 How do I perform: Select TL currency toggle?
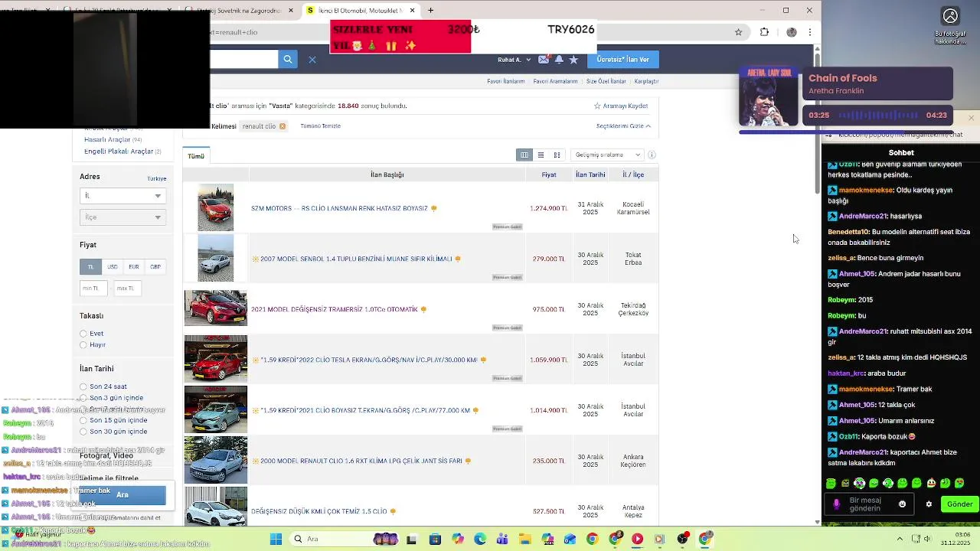pyautogui.click(x=90, y=267)
